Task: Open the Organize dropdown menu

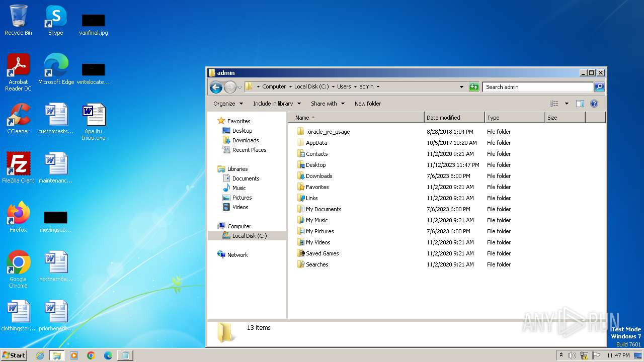Action: coord(228,104)
